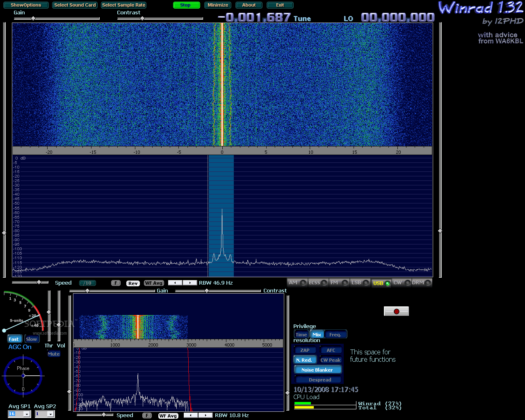Click the Minimize button
The image size is (525, 420).
(x=218, y=5)
